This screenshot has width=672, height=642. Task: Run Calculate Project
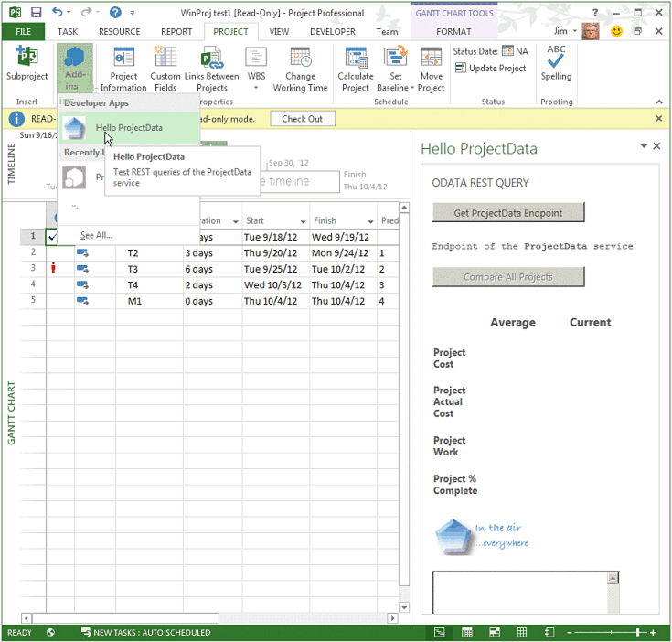pyautogui.click(x=355, y=59)
